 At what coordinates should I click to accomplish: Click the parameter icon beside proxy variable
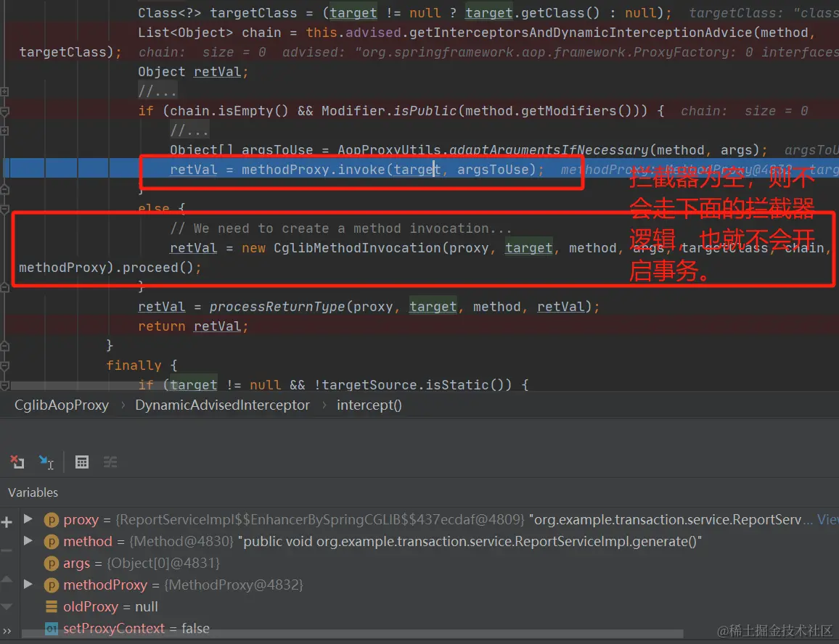(52, 519)
